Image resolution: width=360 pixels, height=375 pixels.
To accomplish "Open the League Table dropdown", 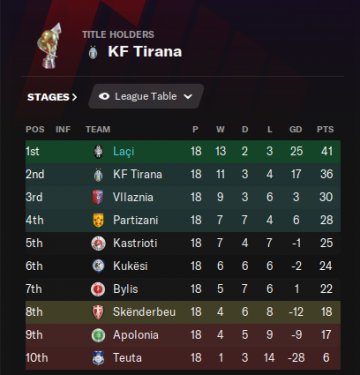I will pos(146,96).
